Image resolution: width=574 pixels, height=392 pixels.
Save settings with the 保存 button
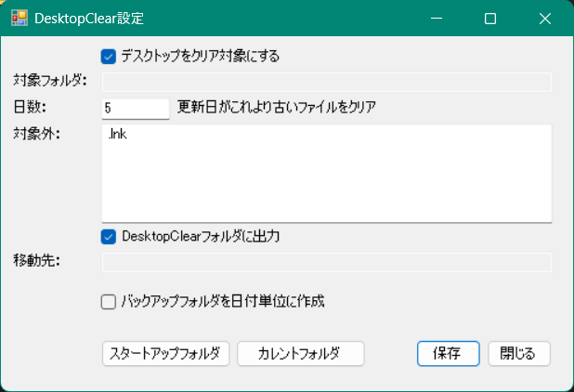point(448,354)
